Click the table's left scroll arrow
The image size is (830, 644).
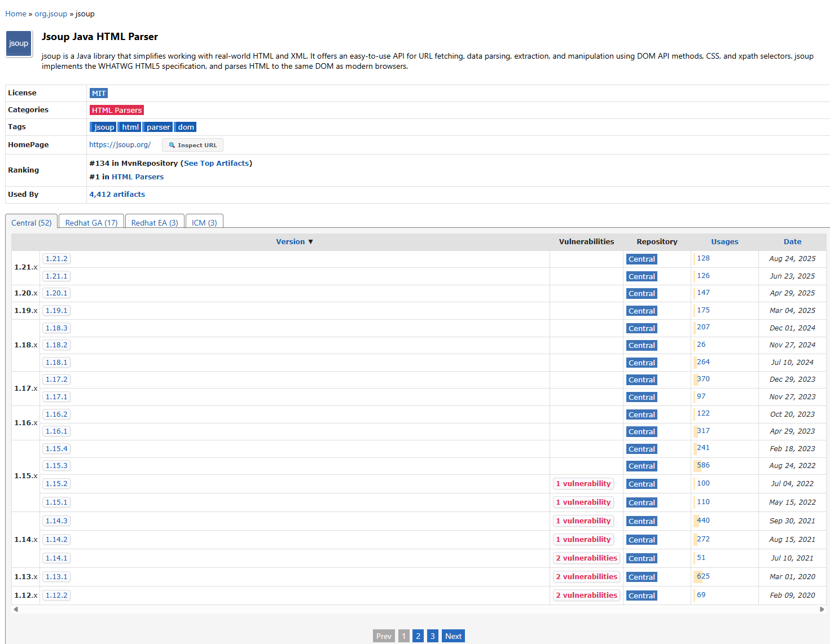pos(16,609)
